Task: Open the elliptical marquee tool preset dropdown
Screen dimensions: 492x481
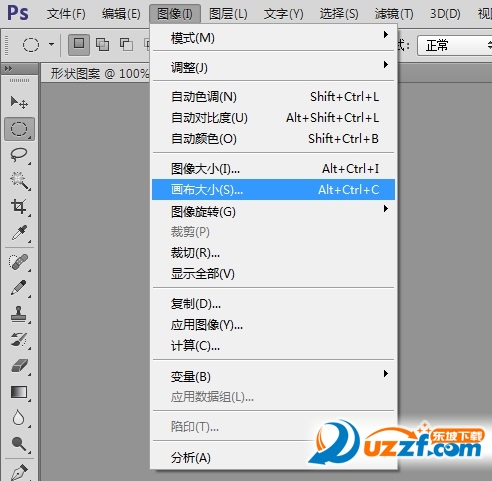Action: coord(51,44)
